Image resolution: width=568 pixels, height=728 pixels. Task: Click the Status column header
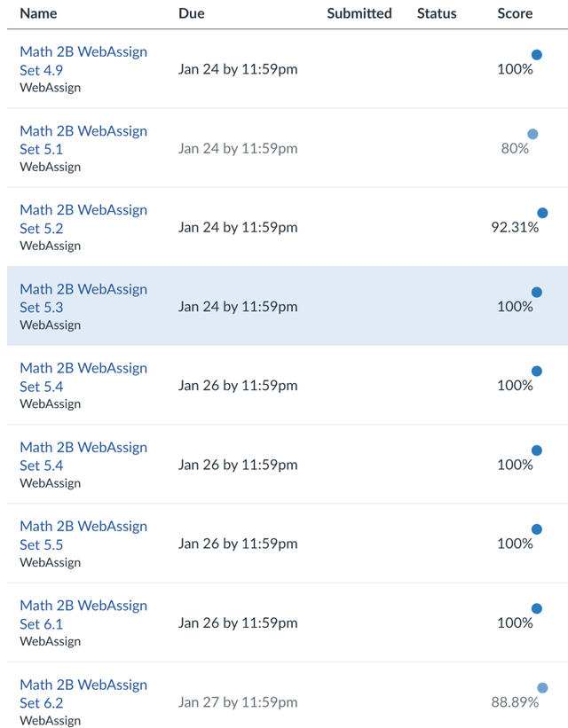tap(437, 13)
